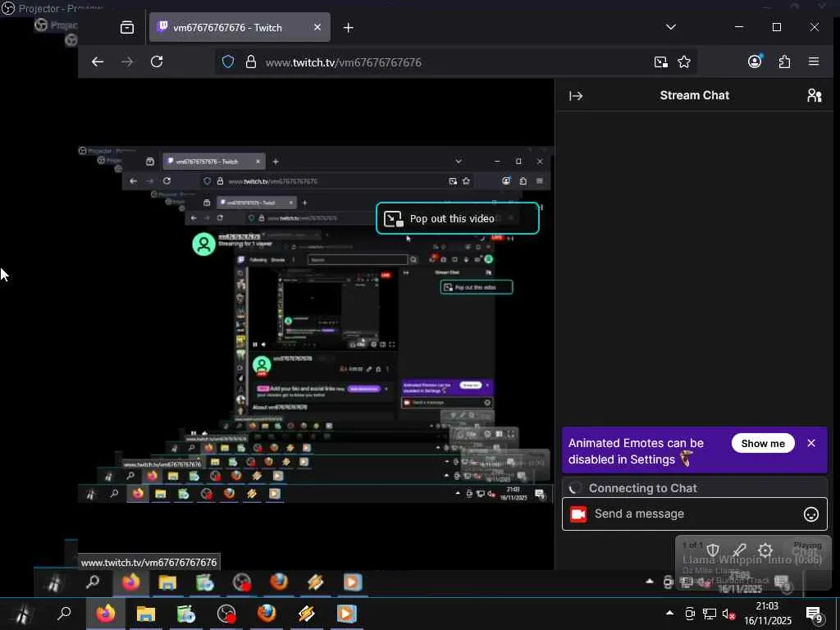This screenshot has width=840, height=630.
Task: Select the vm67676767676 - Twitch tab
Action: point(240,27)
